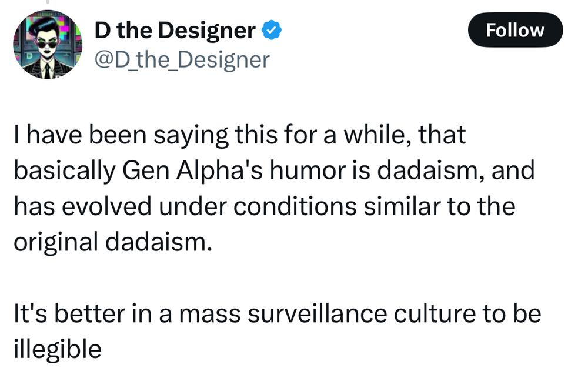Click the phrase "mass surveillance"
588x378 pixels.
point(283,313)
